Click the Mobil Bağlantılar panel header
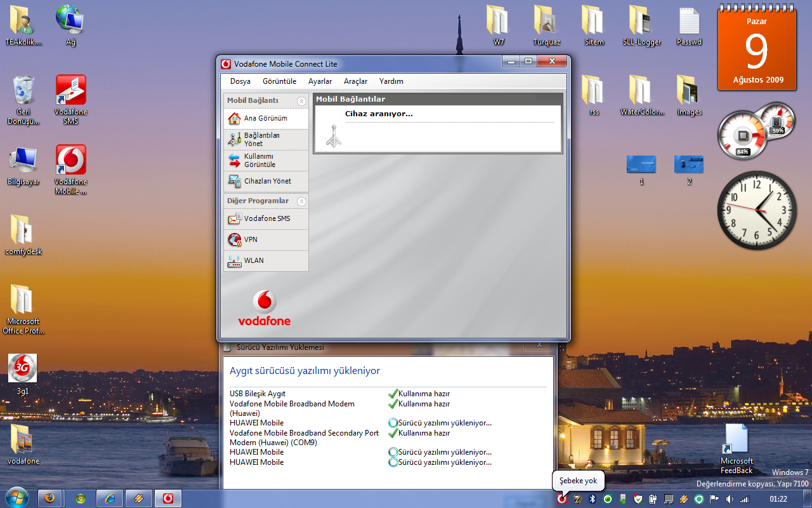Viewport: 812px width, 508px height. (x=438, y=99)
